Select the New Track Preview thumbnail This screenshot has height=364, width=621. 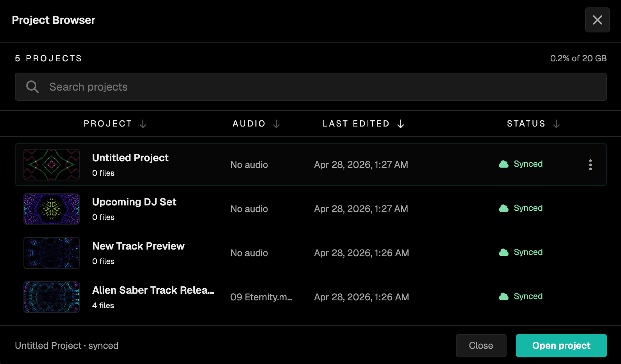(x=52, y=253)
